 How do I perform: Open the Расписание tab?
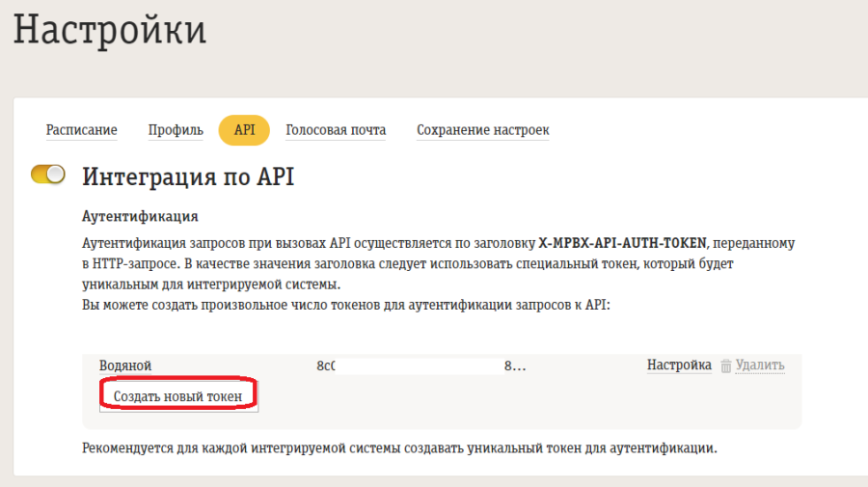click(x=82, y=130)
